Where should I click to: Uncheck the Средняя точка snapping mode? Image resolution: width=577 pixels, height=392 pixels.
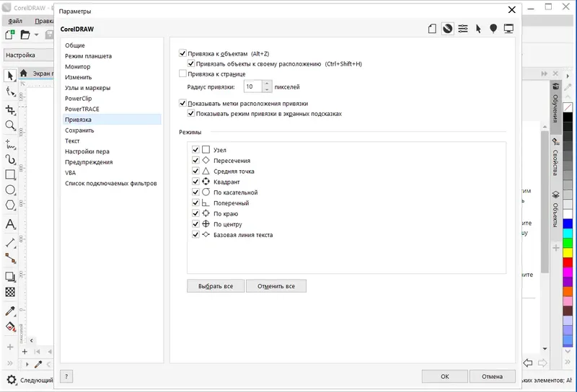pyautogui.click(x=195, y=171)
